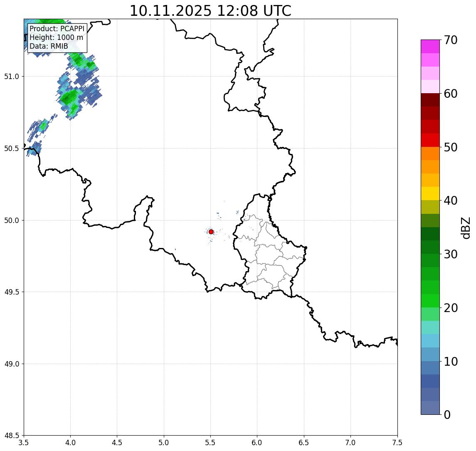
Task: Click the colorbar tick label 20
Action: 450,307
